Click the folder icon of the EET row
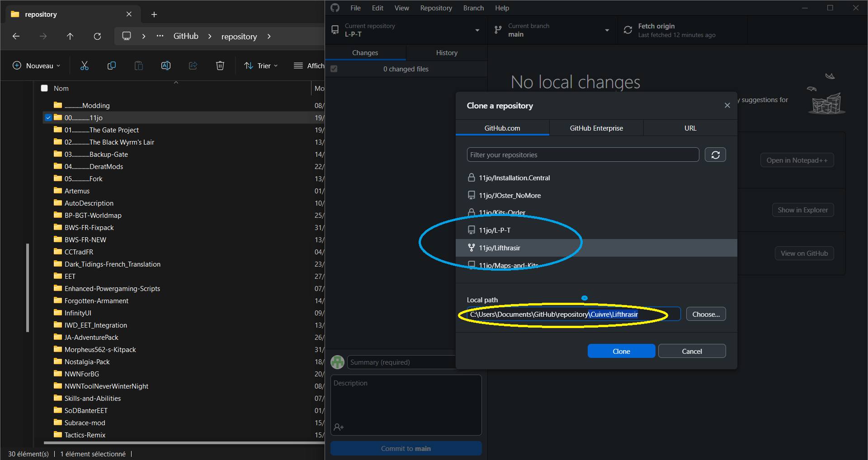 [x=58, y=276]
